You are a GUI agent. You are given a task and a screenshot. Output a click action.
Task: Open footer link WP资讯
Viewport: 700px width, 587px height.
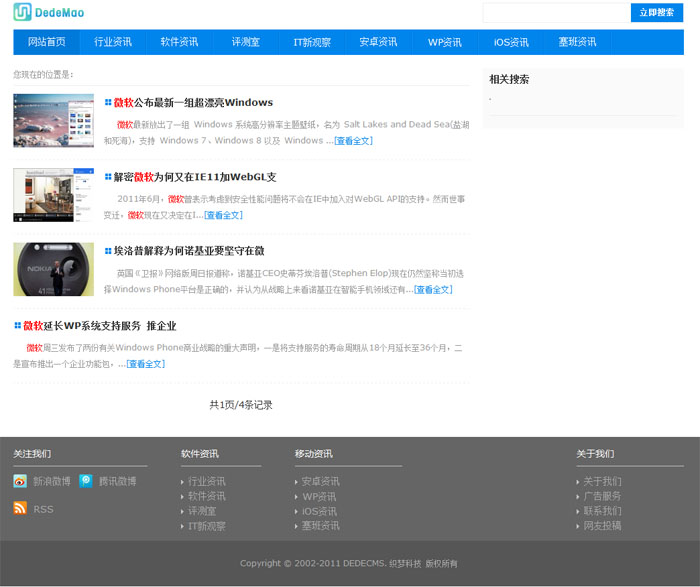tap(319, 496)
